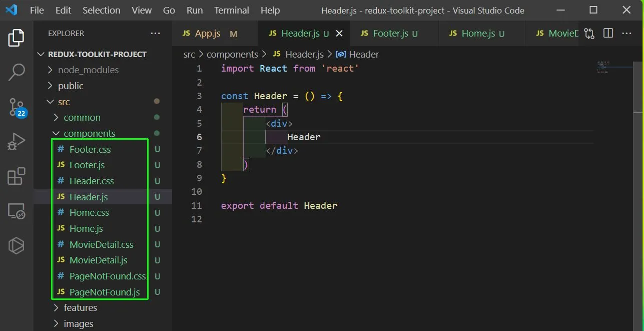Open the Extensions view icon
The image size is (644, 331).
17,176
